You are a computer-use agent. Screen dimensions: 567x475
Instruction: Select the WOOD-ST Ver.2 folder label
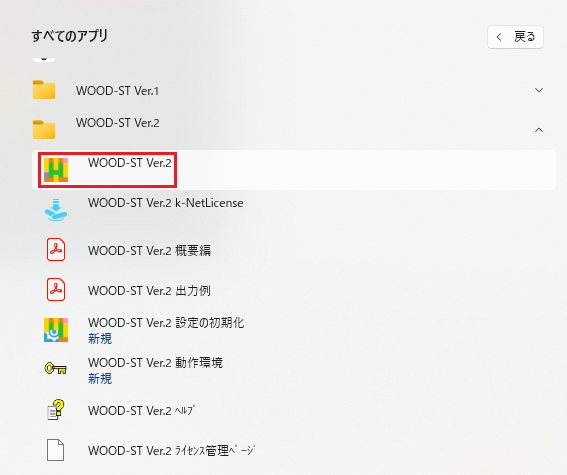click(x=118, y=123)
